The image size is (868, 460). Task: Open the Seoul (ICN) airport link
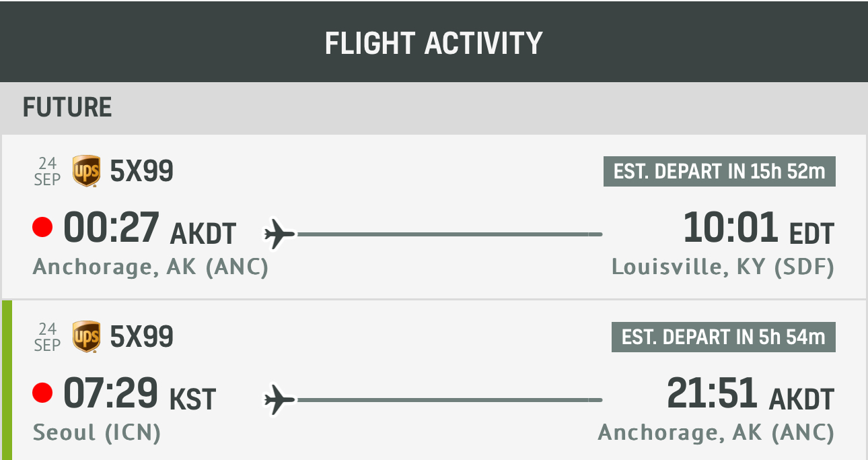(x=97, y=432)
